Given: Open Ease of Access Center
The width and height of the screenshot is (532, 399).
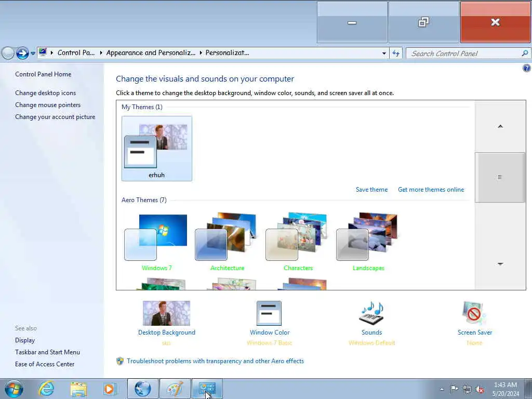Looking at the screenshot, I should (45, 364).
